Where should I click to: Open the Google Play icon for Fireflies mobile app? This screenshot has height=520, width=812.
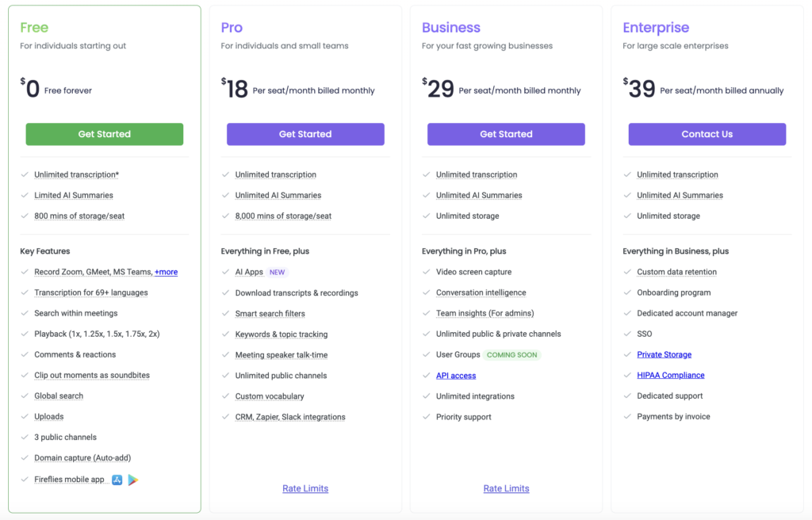[x=133, y=480]
